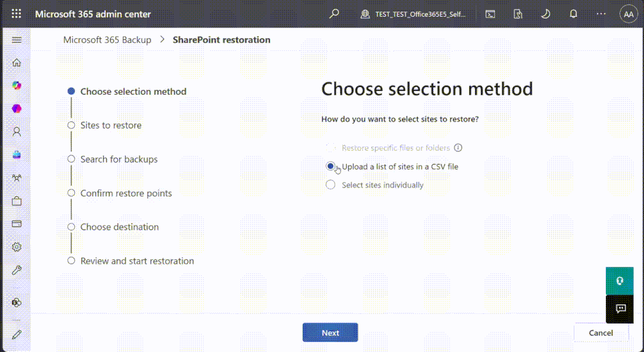644x352 pixels.
Task: Select 'Upload a list of sites in a CSV file'
Action: [331, 166]
